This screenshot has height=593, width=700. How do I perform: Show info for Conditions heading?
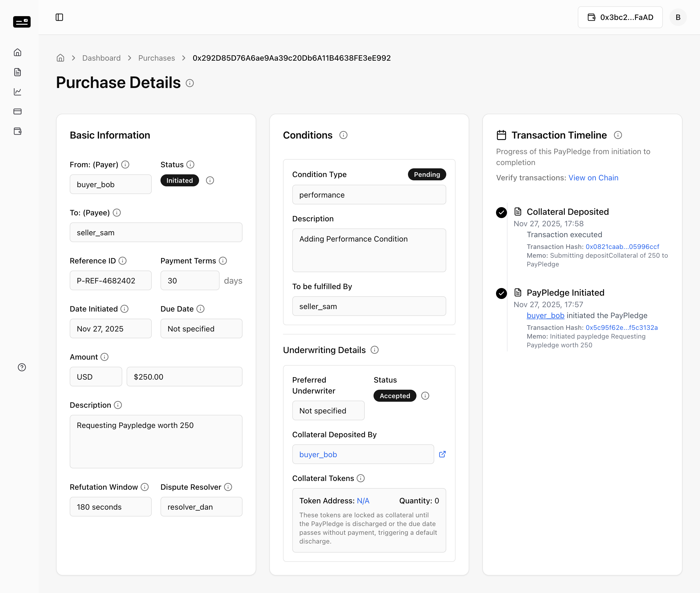click(343, 135)
